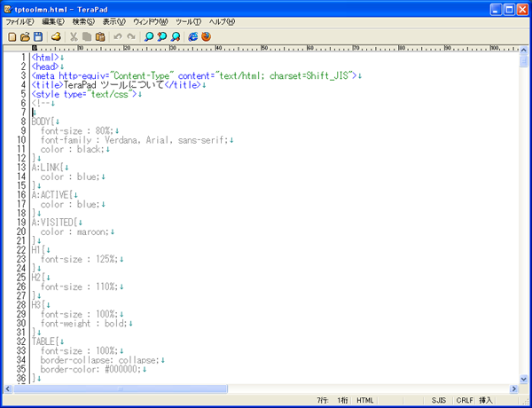Click the horizontal scrollbar right arrow
The height and width of the screenshot is (408, 532).
[514, 388]
